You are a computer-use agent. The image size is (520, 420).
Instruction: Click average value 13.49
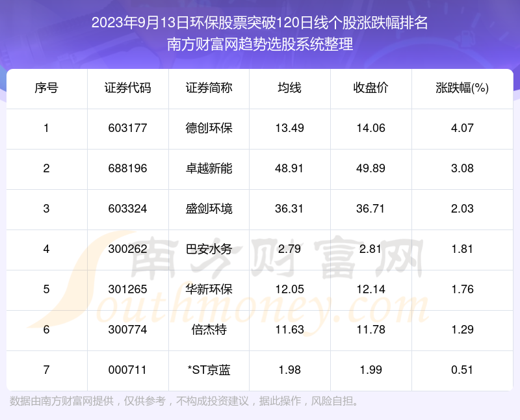click(289, 128)
